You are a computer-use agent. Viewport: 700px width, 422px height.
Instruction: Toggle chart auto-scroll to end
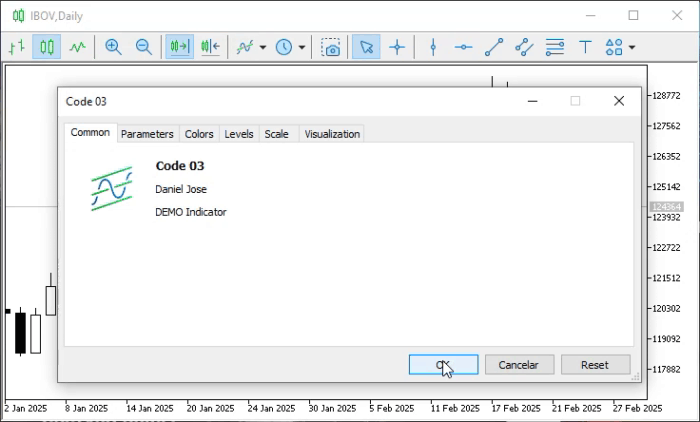pos(179,47)
